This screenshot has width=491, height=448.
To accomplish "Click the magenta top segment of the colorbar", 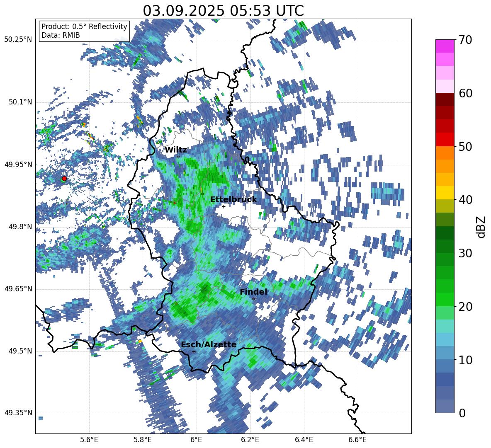I will 445,46.
